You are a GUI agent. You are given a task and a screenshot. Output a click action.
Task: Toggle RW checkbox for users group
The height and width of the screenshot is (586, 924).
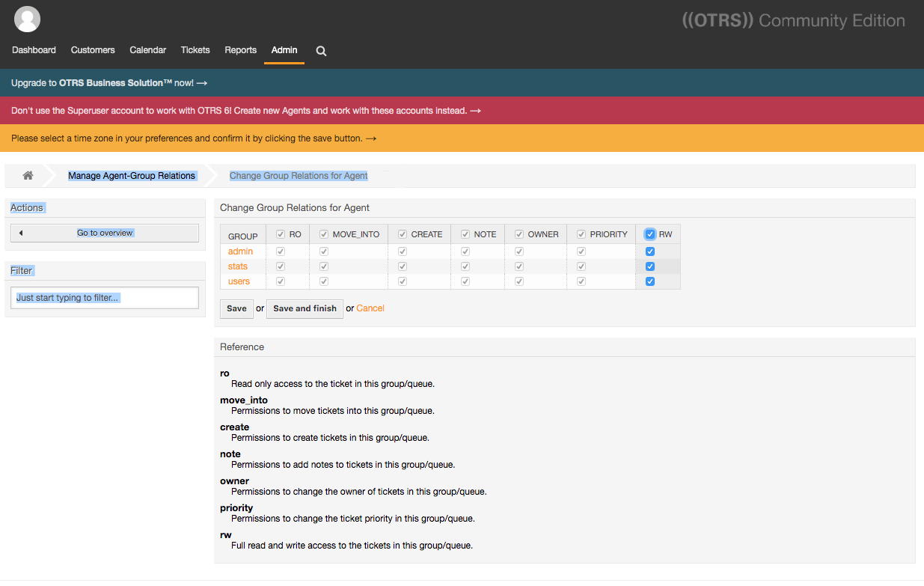(650, 281)
